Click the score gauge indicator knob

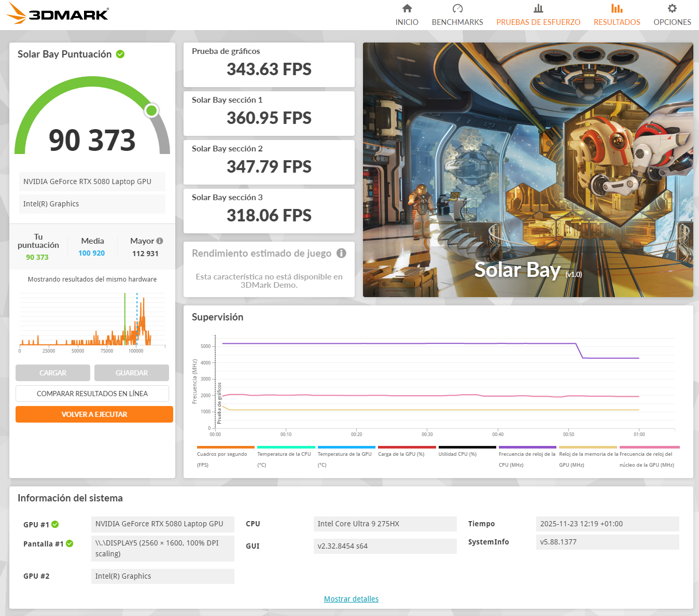point(151,110)
